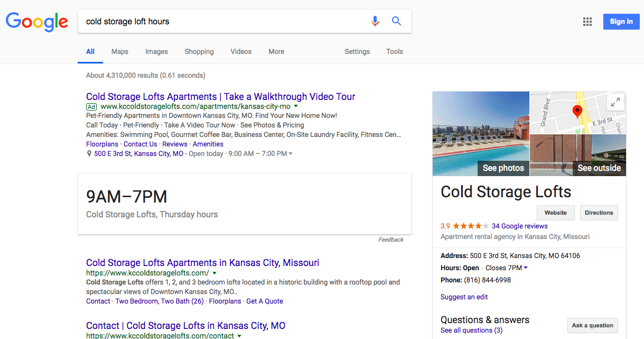
Task: Open search Tools
Action: coord(395,52)
